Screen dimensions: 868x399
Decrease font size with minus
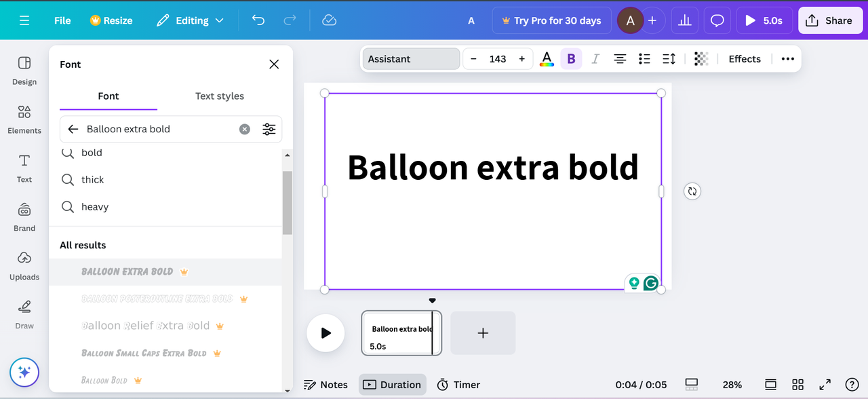(473, 59)
